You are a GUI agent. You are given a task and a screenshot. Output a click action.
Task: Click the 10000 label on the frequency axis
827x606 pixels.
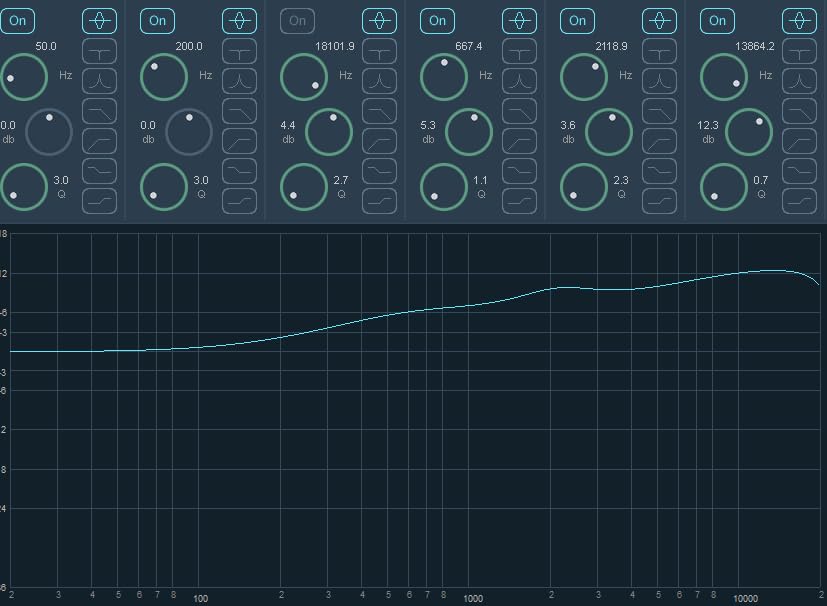click(745, 599)
